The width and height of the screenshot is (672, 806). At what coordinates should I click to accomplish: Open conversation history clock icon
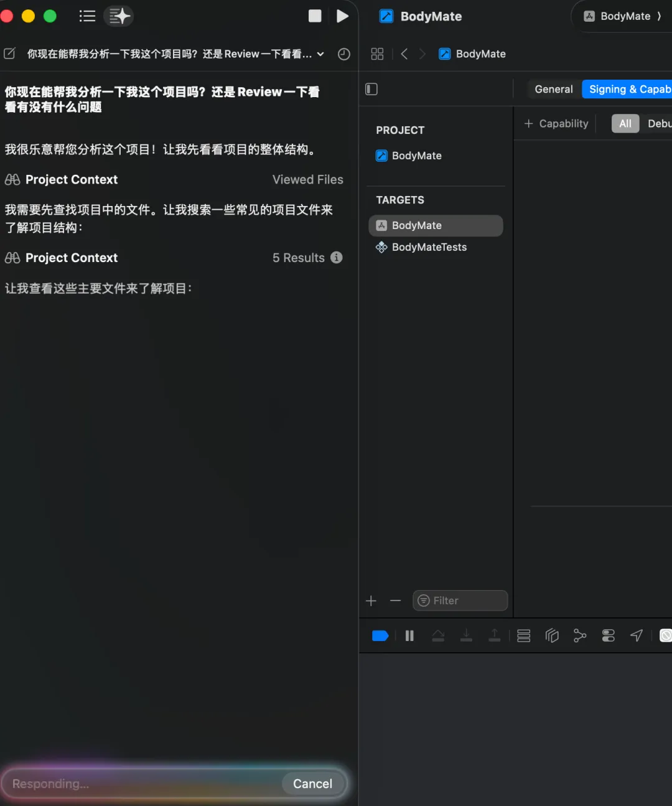(343, 54)
